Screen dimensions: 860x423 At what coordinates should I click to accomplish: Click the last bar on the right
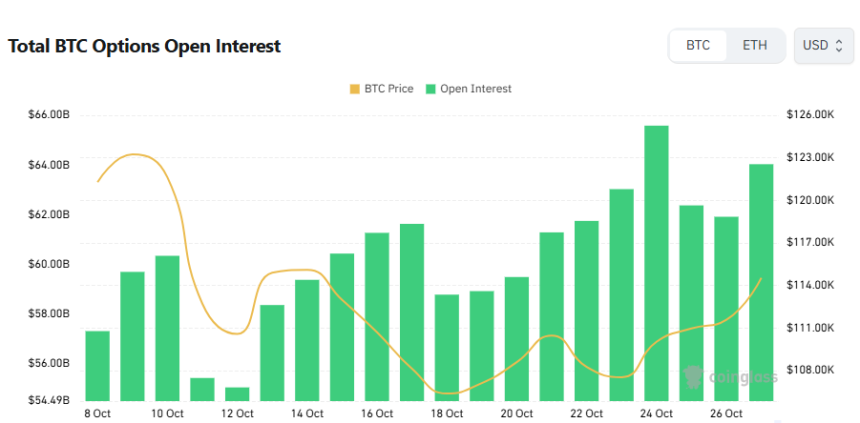pos(761,281)
